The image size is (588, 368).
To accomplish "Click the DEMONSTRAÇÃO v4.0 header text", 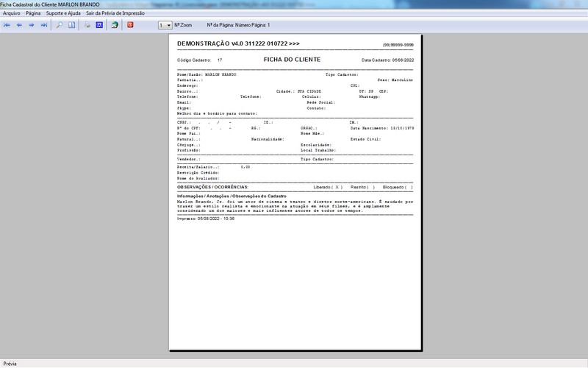I will pyautogui.click(x=238, y=43).
